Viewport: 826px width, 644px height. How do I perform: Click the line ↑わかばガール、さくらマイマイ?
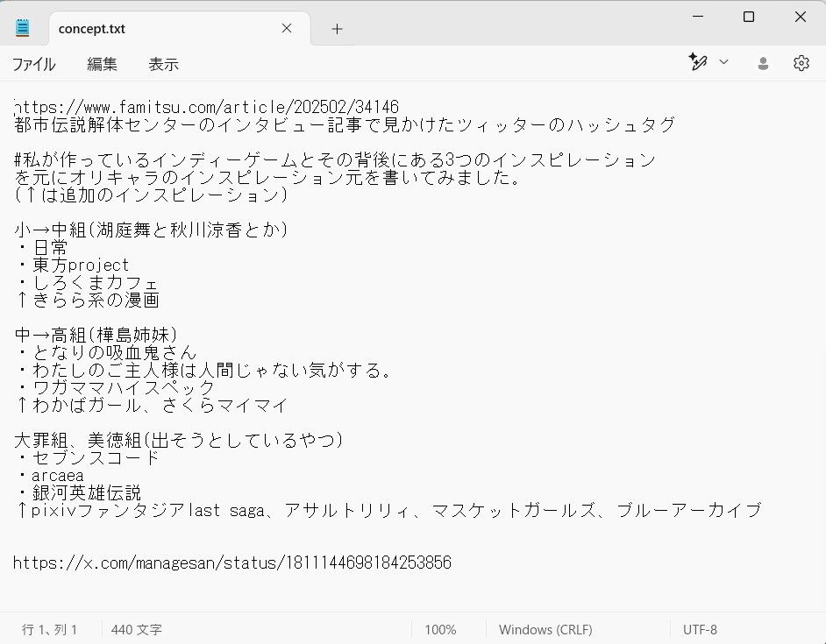pos(152,406)
